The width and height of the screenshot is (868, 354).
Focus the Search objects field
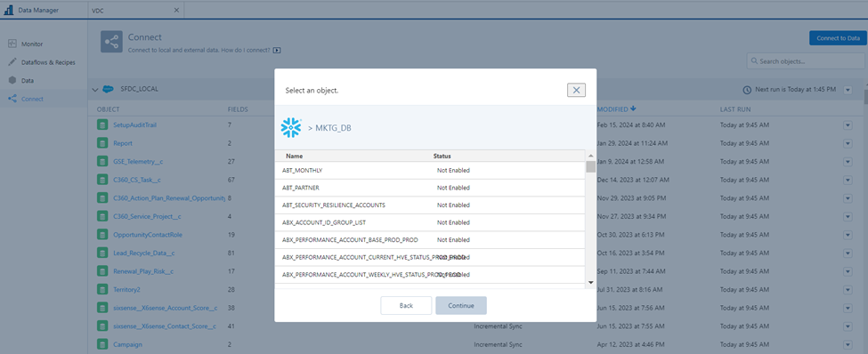[x=806, y=60]
